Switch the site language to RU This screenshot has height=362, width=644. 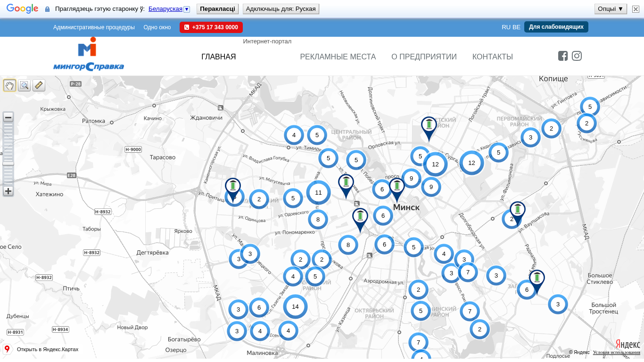point(506,27)
